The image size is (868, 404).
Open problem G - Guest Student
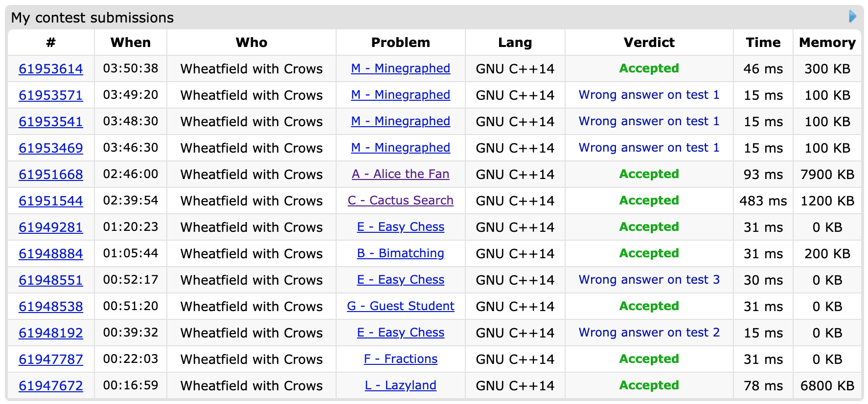pyautogui.click(x=400, y=306)
